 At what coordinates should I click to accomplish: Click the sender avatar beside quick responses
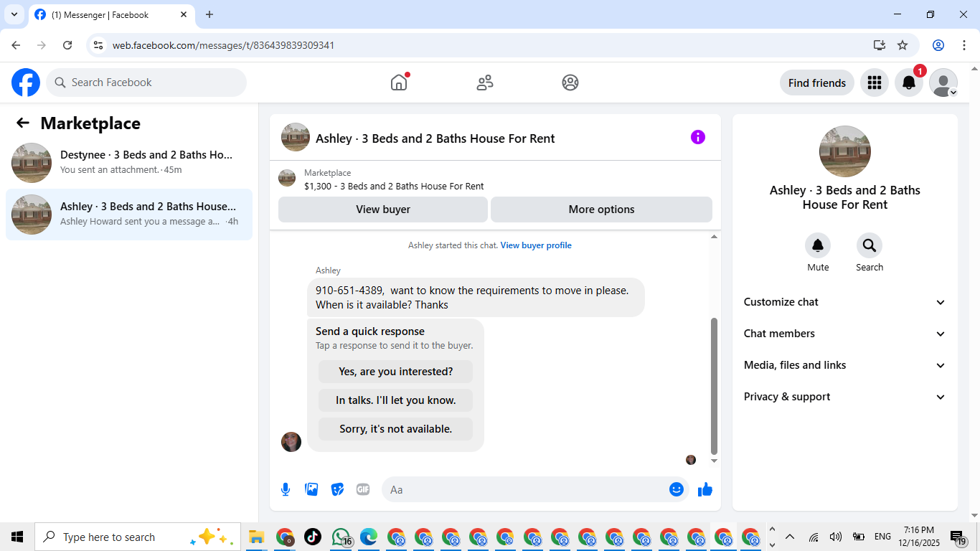pyautogui.click(x=291, y=442)
